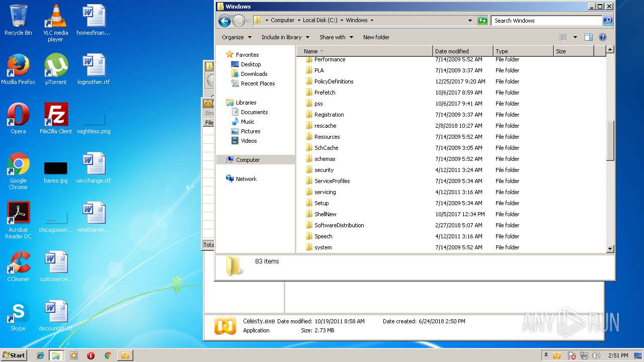Select the FileZilla Client desktop shortcut

pyautogui.click(x=55, y=119)
